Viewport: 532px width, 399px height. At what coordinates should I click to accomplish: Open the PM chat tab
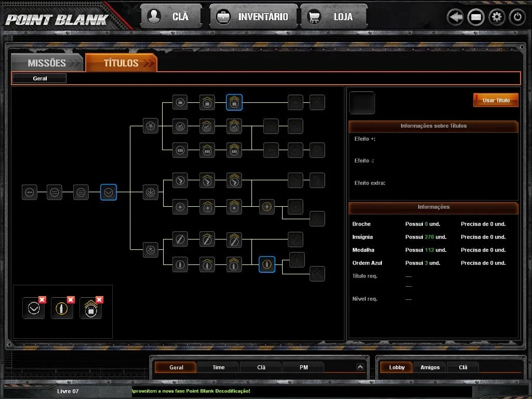coord(303,367)
